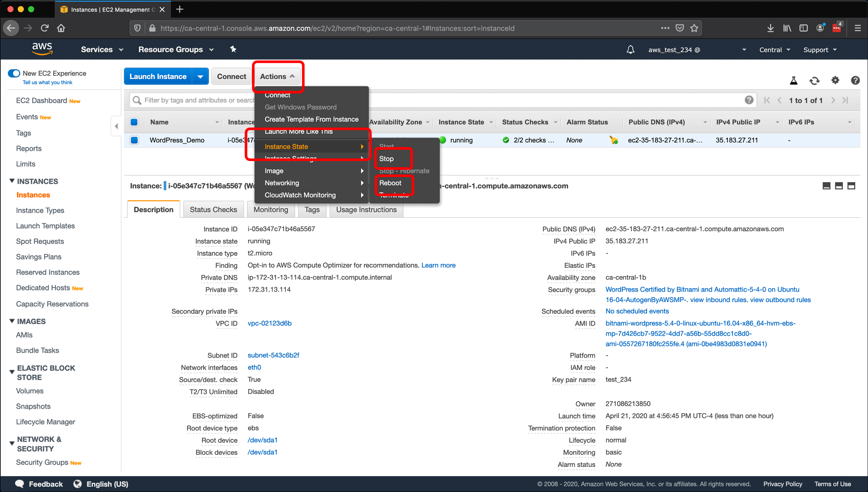The image size is (868, 492).
Task: Open the CloudWatch Monitoring submenu
Action: (312, 195)
